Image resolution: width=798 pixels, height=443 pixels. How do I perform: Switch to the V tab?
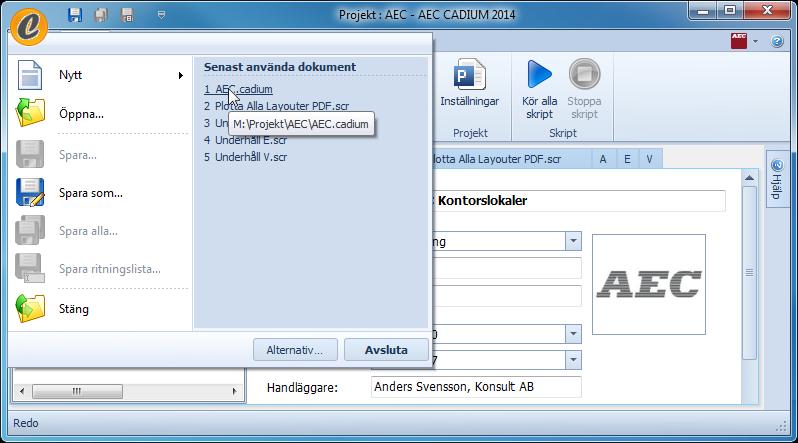649,159
